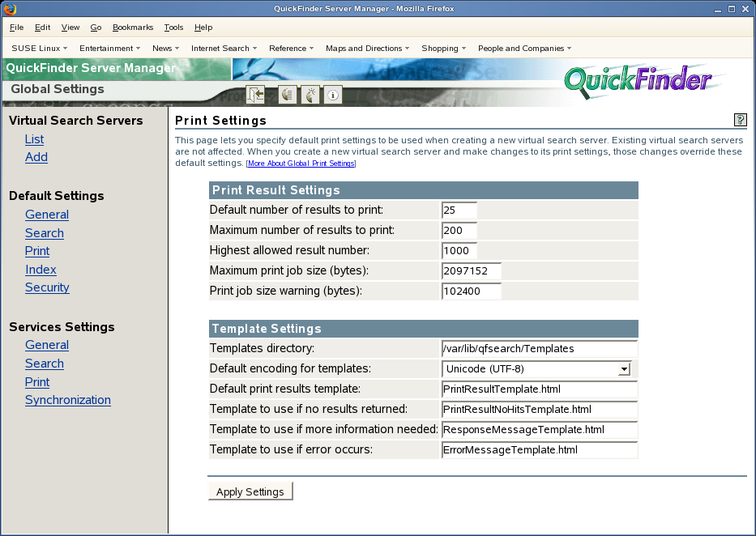
Task: Click the maximum number of results field
Action: [459, 230]
